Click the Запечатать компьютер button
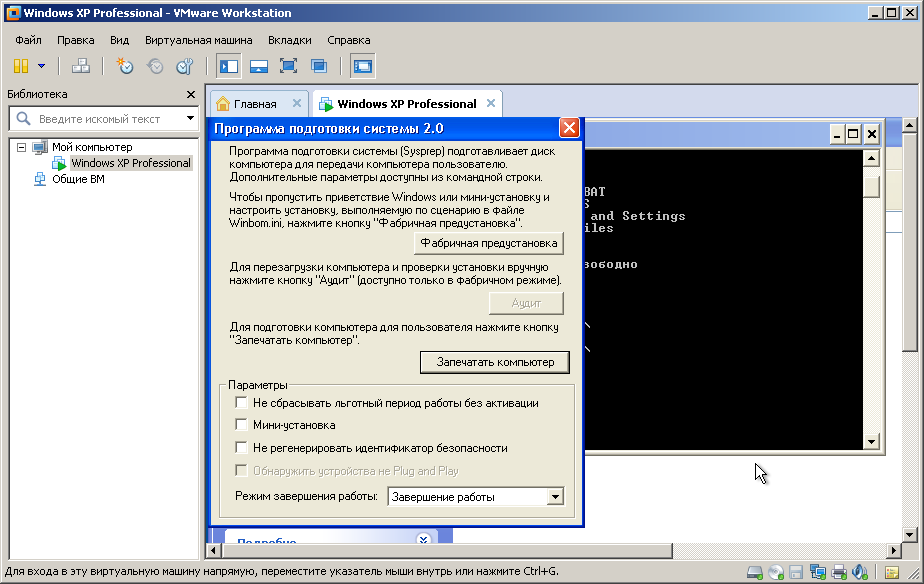The height and width of the screenshot is (584, 924). pyautogui.click(x=495, y=362)
